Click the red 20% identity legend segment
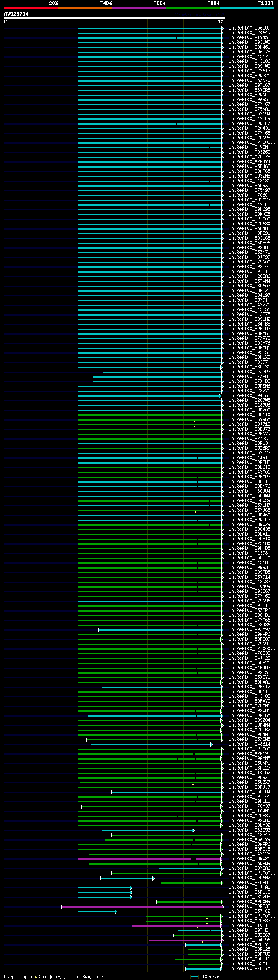The image size is (278, 980). (x=31, y=8)
